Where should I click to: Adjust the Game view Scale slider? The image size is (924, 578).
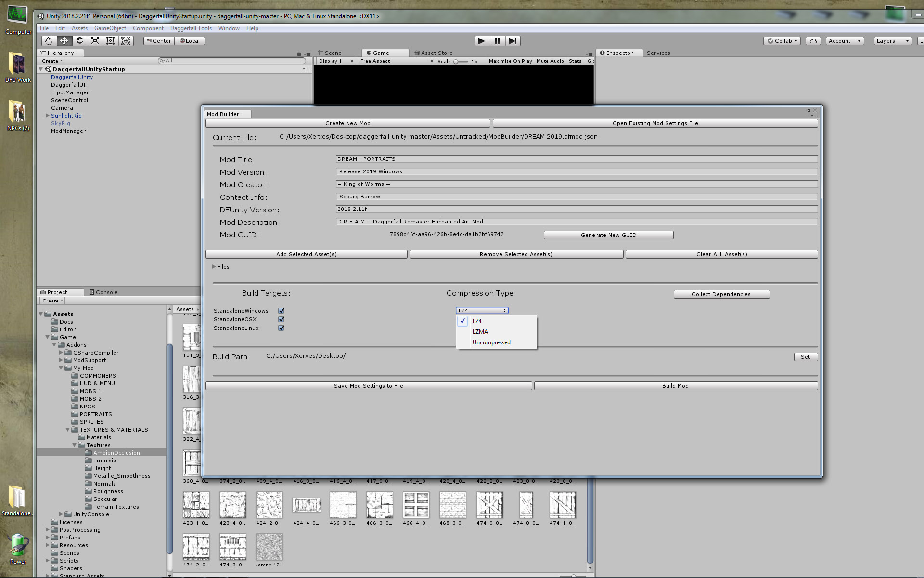tap(461, 62)
